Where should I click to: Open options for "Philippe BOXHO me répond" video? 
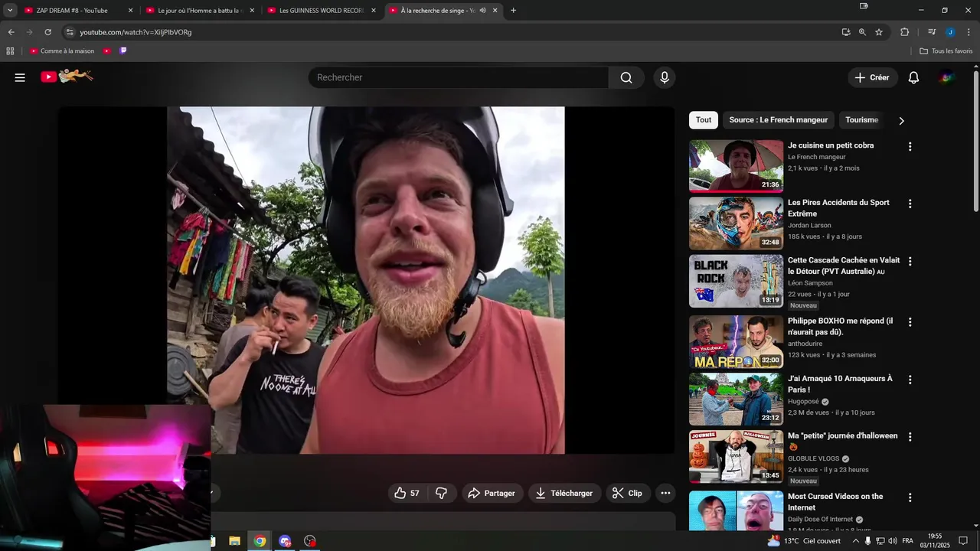point(910,322)
